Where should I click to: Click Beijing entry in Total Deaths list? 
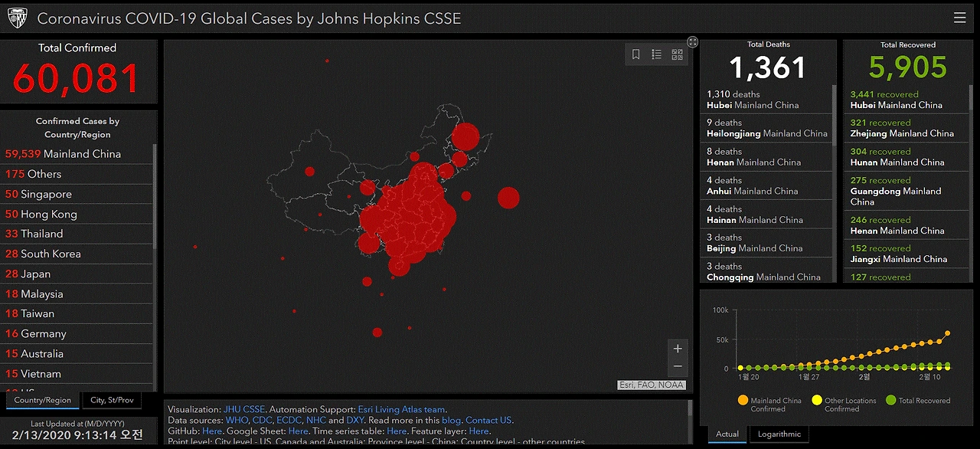pos(766,243)
